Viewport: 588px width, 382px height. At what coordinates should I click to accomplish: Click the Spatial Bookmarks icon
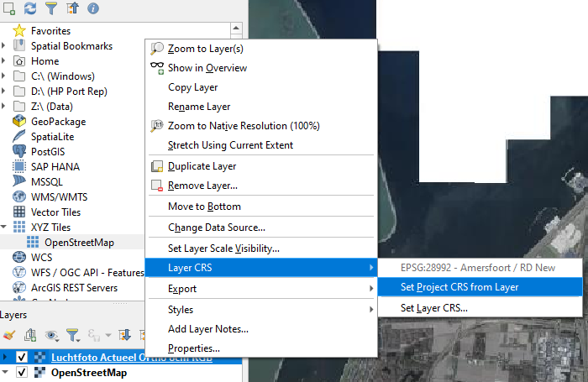pos(19,45)
